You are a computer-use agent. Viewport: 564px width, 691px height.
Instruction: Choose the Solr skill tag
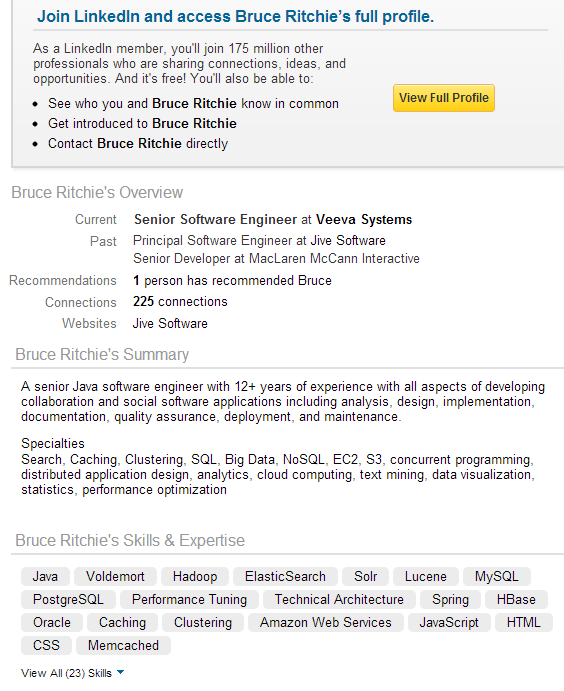pyautogui.click(x=365, y=576)
